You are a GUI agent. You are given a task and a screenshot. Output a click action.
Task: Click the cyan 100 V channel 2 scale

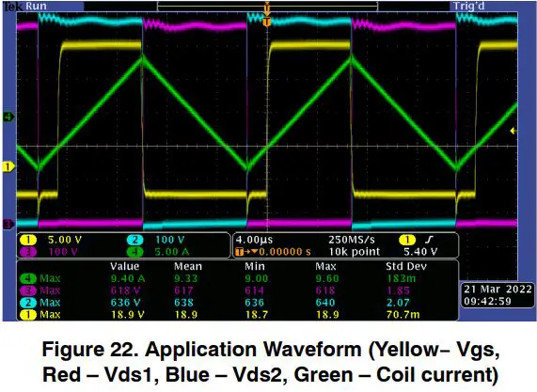click(169, 240)
